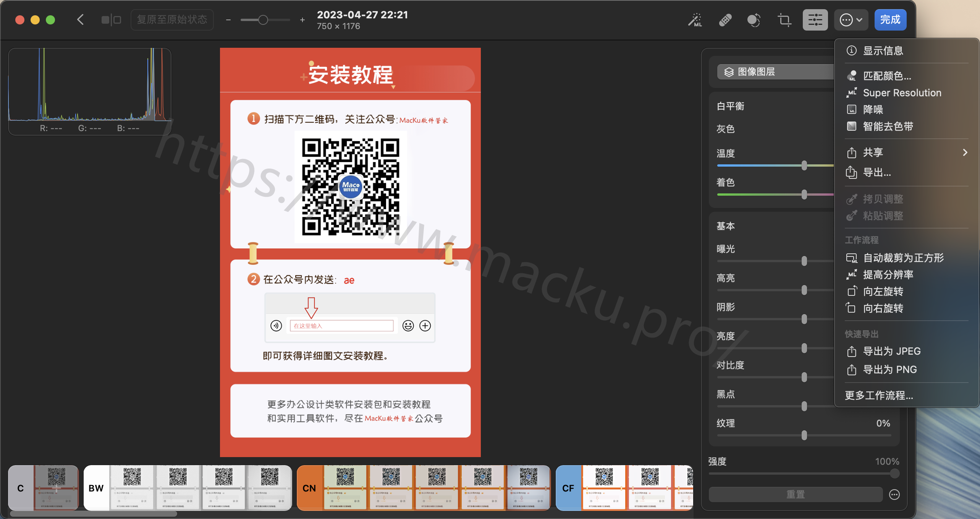
Task: Choose 向左旋转 menu item
Action: pos(907,292)
